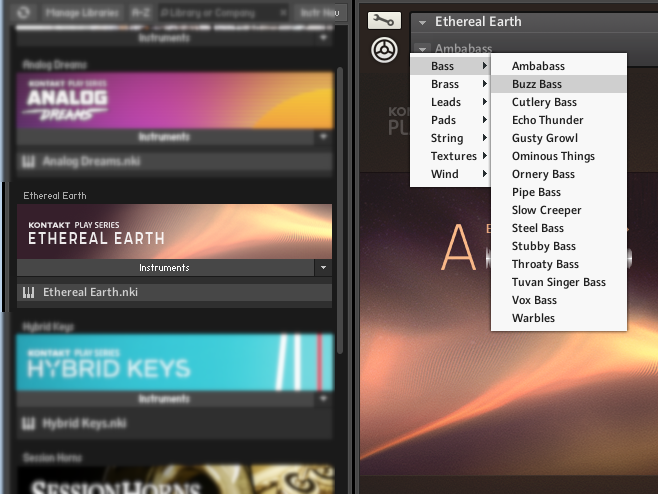Click Hybrid Keys Instruments button

[165, 398]
